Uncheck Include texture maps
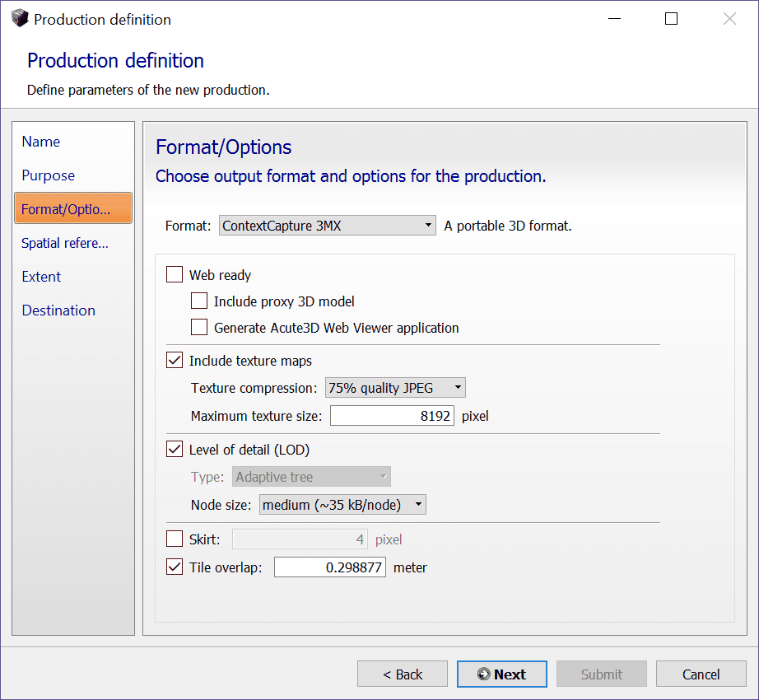Image resolution: width=759 pixels, height=700 pixels. click(175, 360)
